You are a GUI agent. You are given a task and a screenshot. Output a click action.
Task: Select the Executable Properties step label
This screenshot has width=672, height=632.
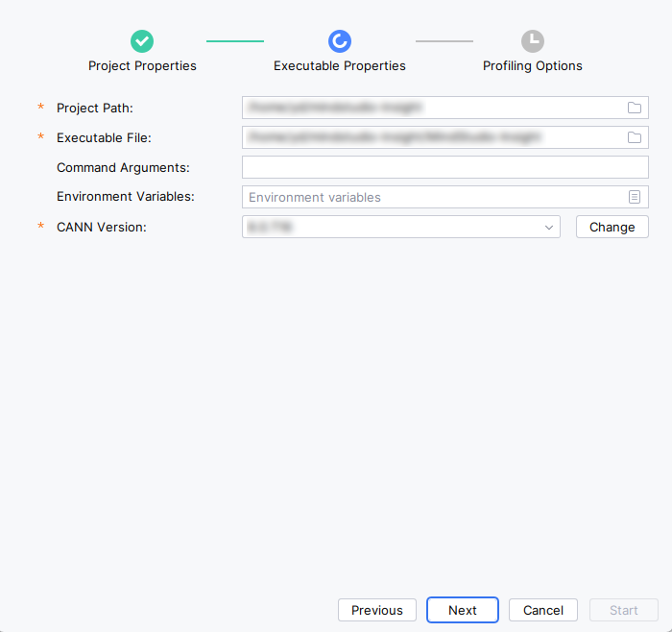[340, 65]
